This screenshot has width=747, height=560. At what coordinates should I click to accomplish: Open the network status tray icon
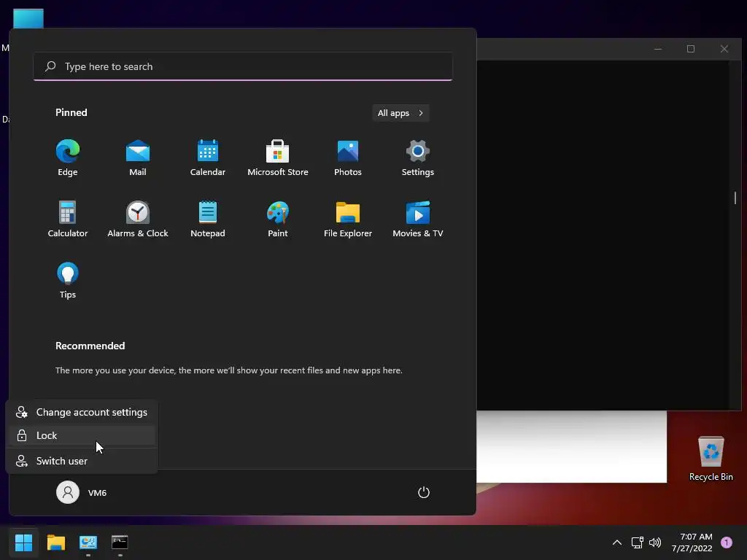(x=637, y=542)
